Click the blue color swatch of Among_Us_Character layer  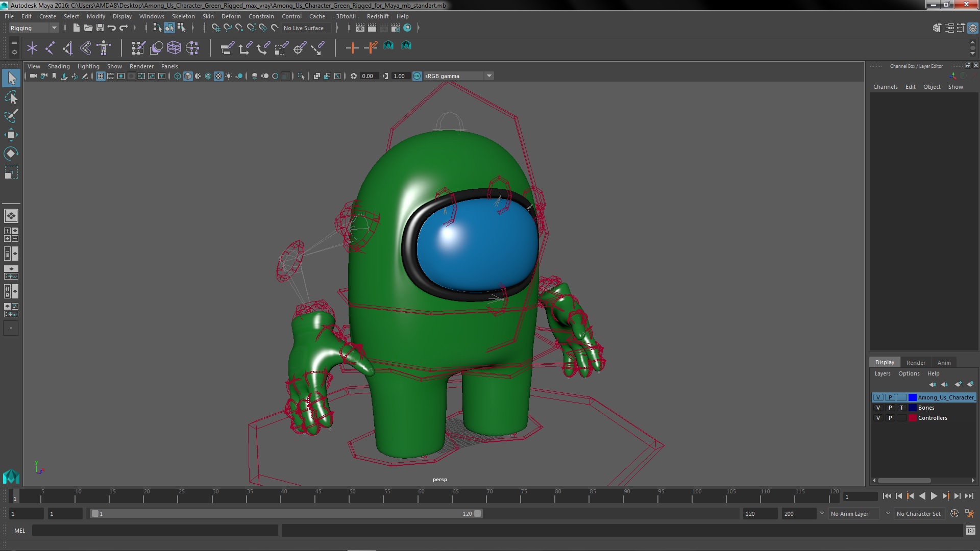click(x=912, y=397)
